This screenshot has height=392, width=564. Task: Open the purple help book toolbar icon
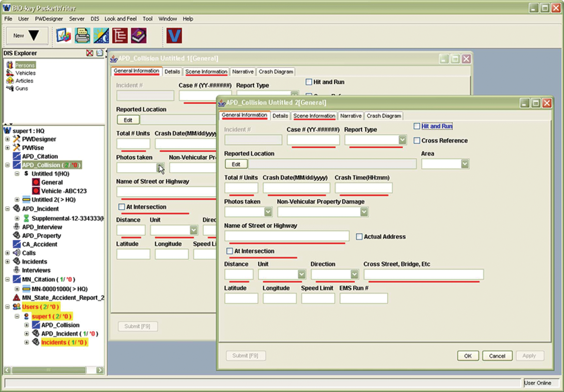point(138,35)
